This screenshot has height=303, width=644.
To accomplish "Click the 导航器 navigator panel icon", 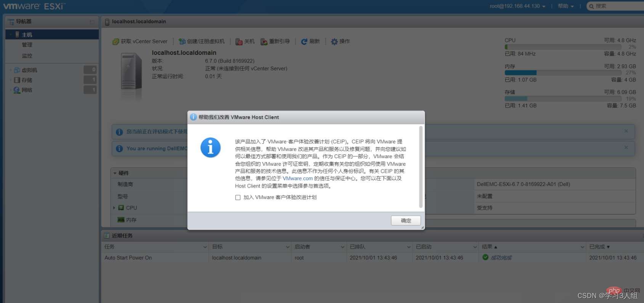I will click(x=11, y=22).
